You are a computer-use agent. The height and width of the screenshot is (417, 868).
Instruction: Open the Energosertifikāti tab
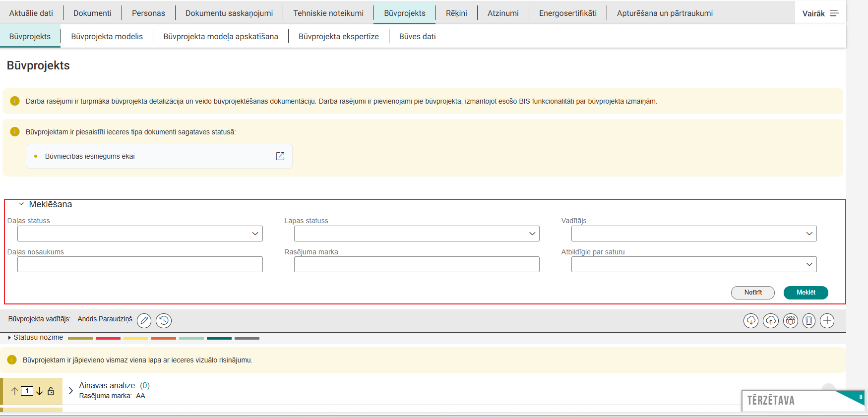567,13
